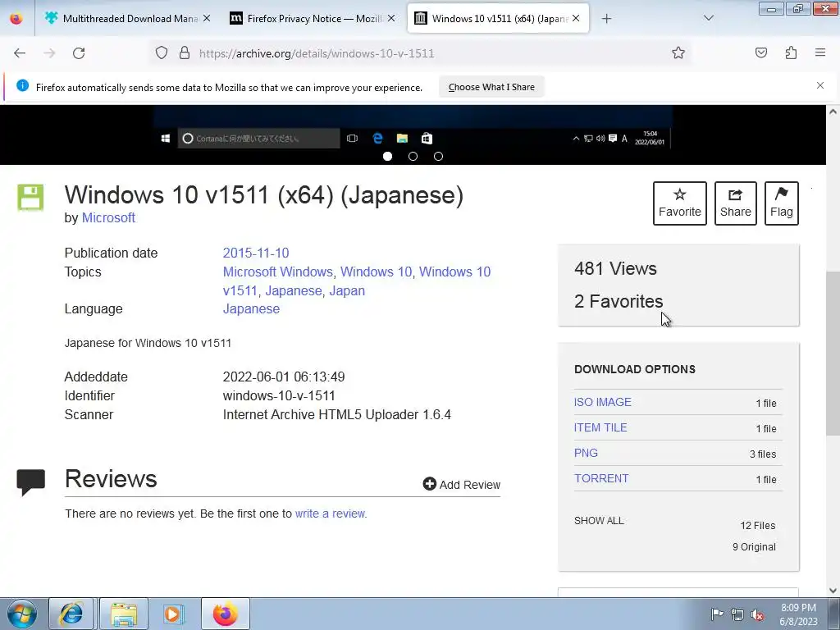This screenshot has width=840, height=630.
Task: Open the 'Windows 10,' topic link
Action: (376, 272)
